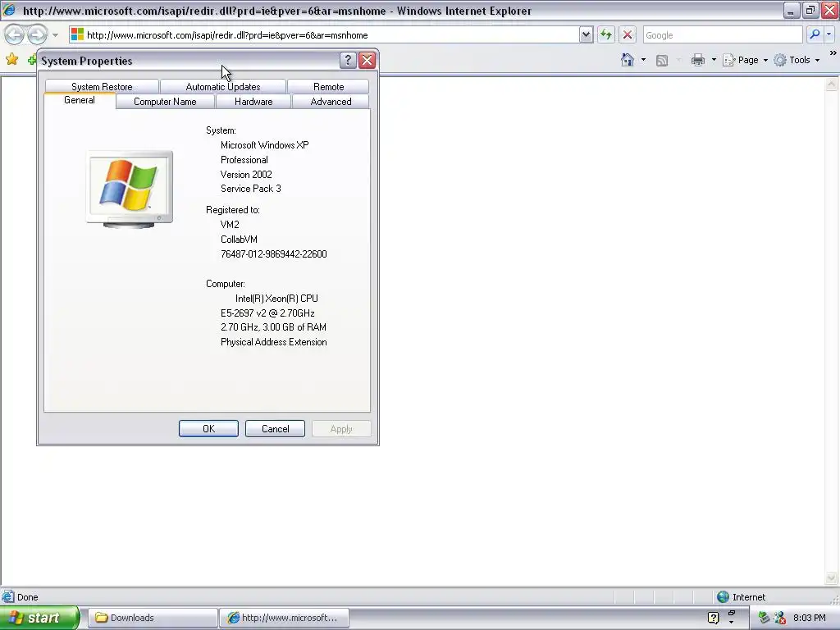Open the Tools menu
Image resolution: width=840 pixels, height=630 pixels.
click(797, 60)
